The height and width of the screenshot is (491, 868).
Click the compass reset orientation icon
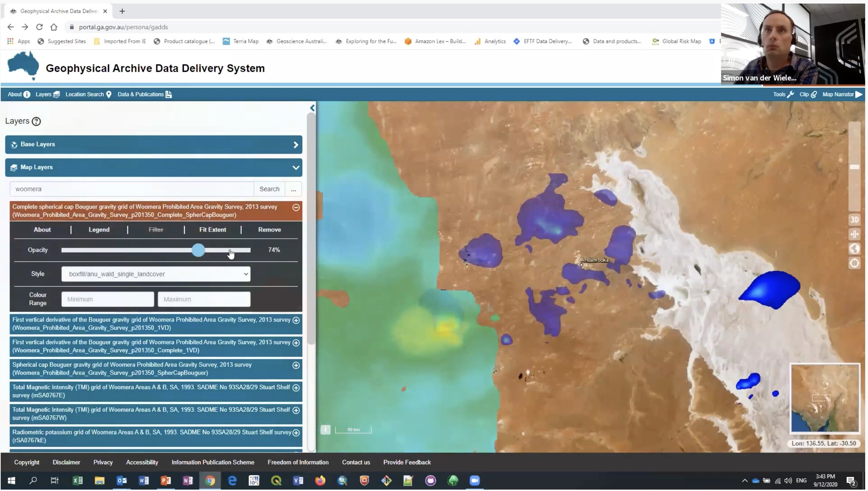[854, 263]
